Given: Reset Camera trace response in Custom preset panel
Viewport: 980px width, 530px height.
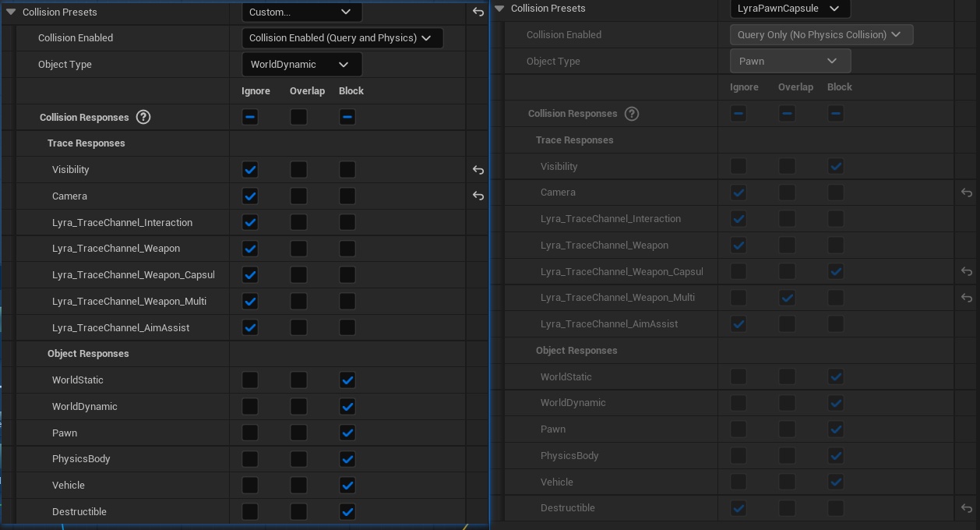Looking at the screenshot, I should tap(478, 196).
